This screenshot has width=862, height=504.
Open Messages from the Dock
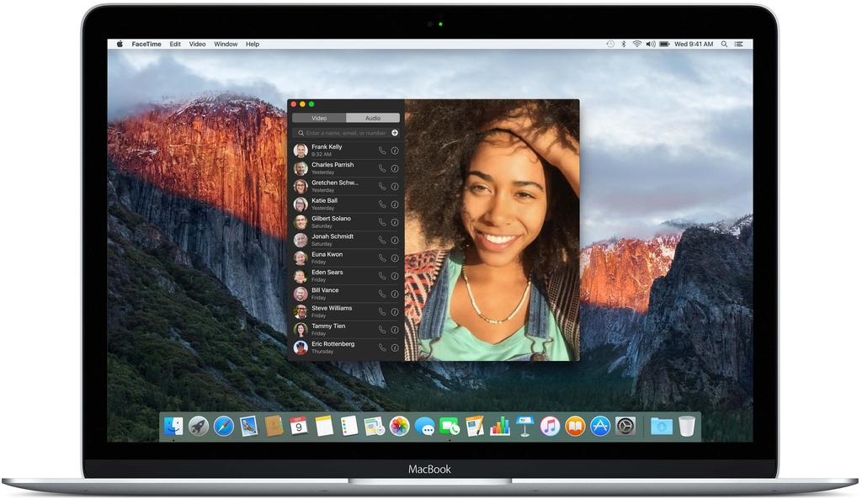[424, 427]
